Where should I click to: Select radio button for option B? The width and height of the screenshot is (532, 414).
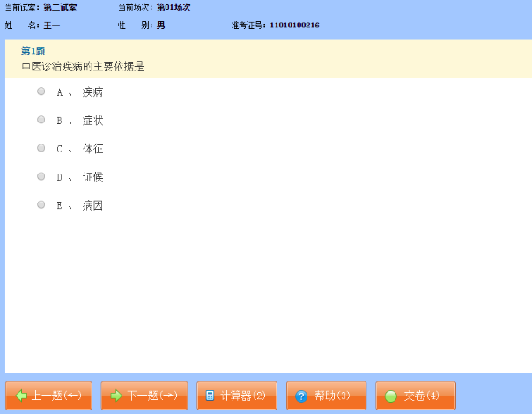(x=41, y=120)
